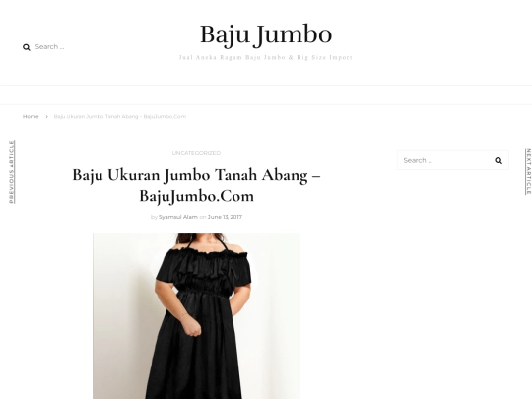Focus the header Search field
The height and width of the screenshot is (399, 532).
tap(61, 47)
